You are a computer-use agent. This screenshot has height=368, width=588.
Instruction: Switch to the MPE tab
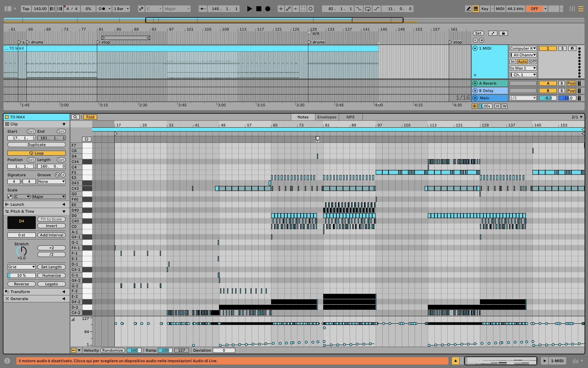[351, 117]
